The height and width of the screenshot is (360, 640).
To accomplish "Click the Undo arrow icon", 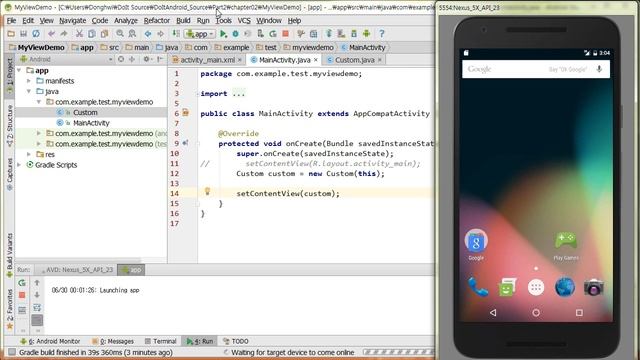I will 51,34.
